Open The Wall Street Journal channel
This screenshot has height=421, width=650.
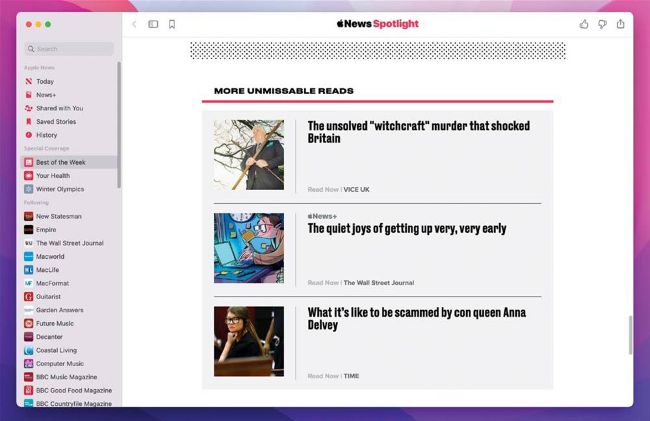(x=69, y=243)
